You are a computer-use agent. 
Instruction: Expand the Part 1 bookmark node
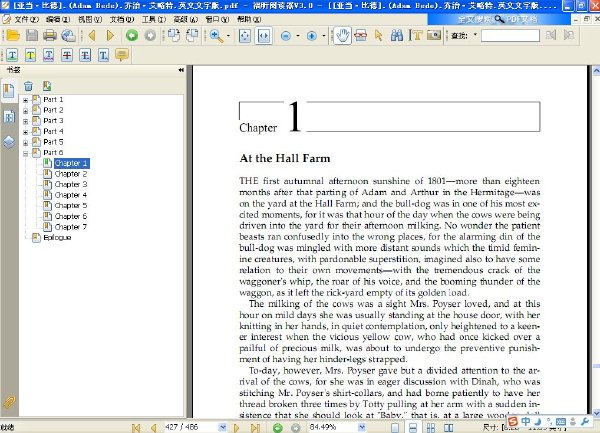coord(25,100)
